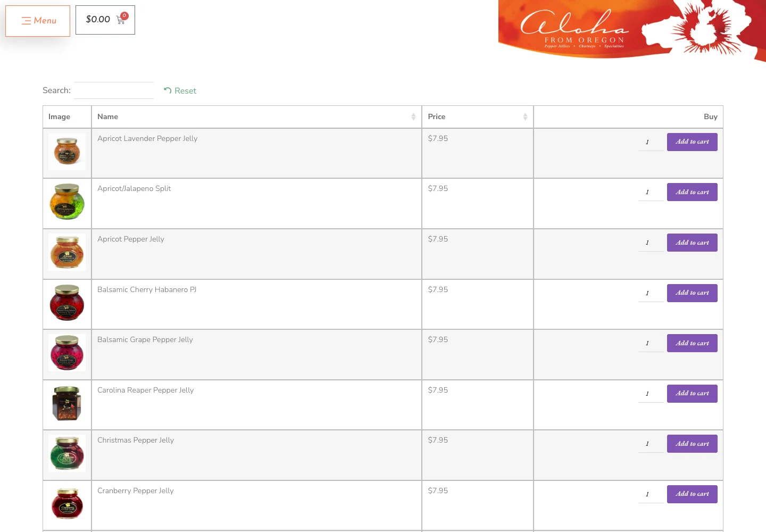
Task: Open Apricot Lavender Pepper Jelly jar image
Action: click(67, 152)
